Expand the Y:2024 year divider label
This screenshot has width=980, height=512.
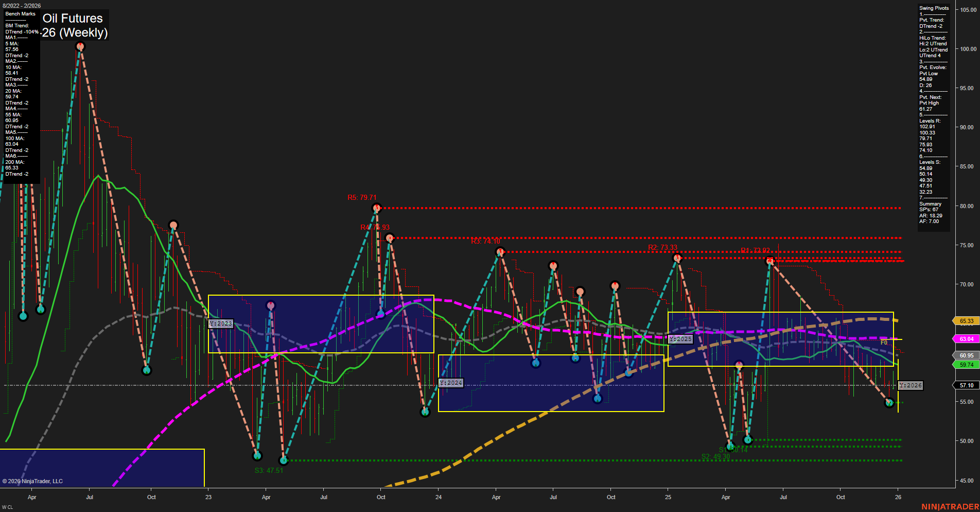point(450,382)
